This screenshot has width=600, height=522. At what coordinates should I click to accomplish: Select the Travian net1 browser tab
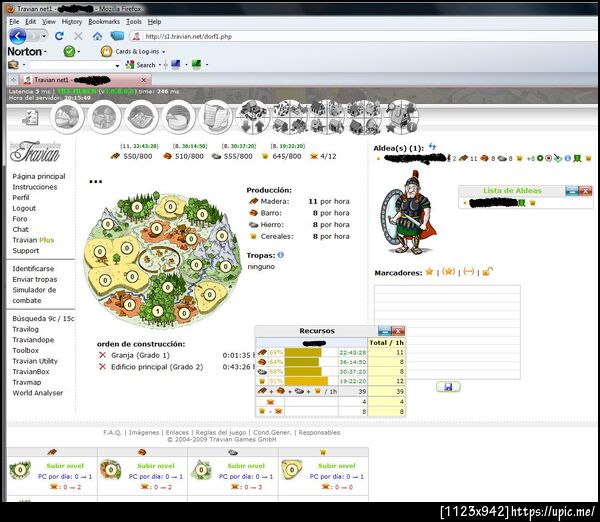pos(85,80)
